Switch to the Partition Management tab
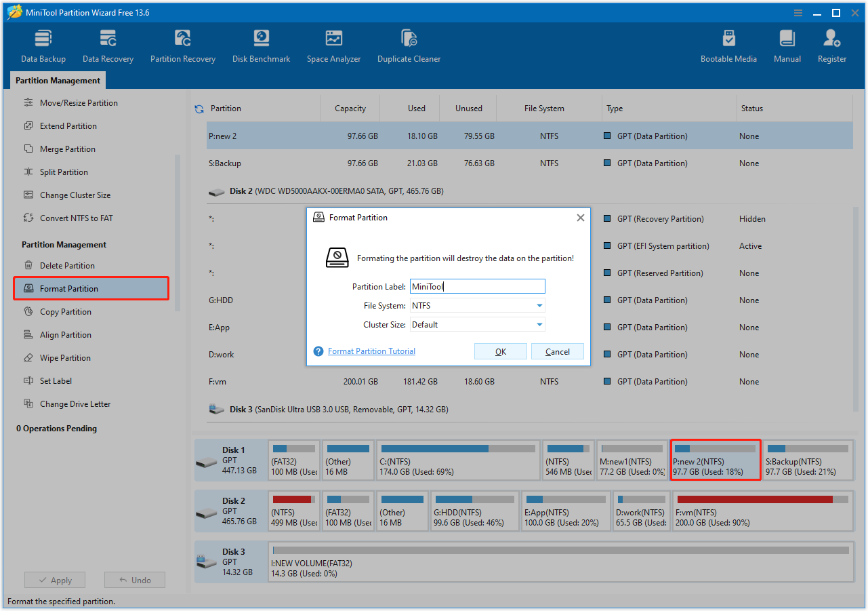Image resolution: width=868 pixels, height=611 pixels. (58, 81)
